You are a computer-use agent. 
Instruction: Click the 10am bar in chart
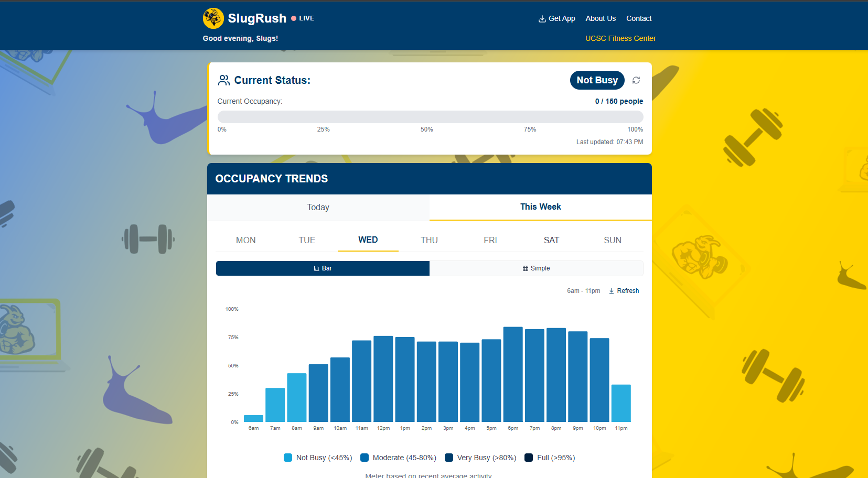coord(340,390)
